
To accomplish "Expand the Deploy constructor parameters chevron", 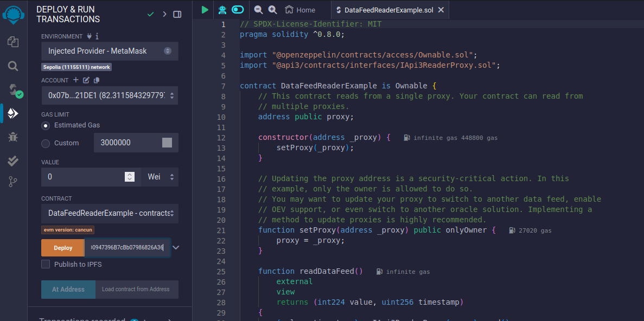I will click(176, 248).
